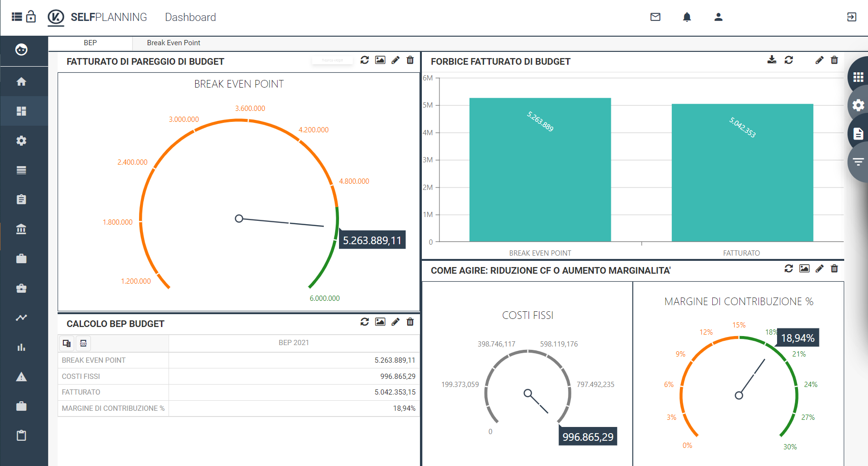
Task: Delete the Calcolo BEP Budget widget
Action: [x=410, y=322]
